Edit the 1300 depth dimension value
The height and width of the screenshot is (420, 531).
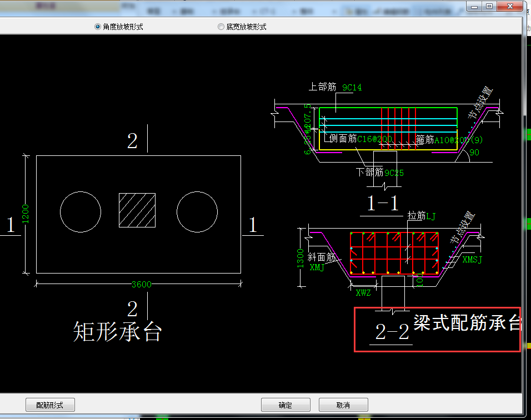(x=300, y=259)
